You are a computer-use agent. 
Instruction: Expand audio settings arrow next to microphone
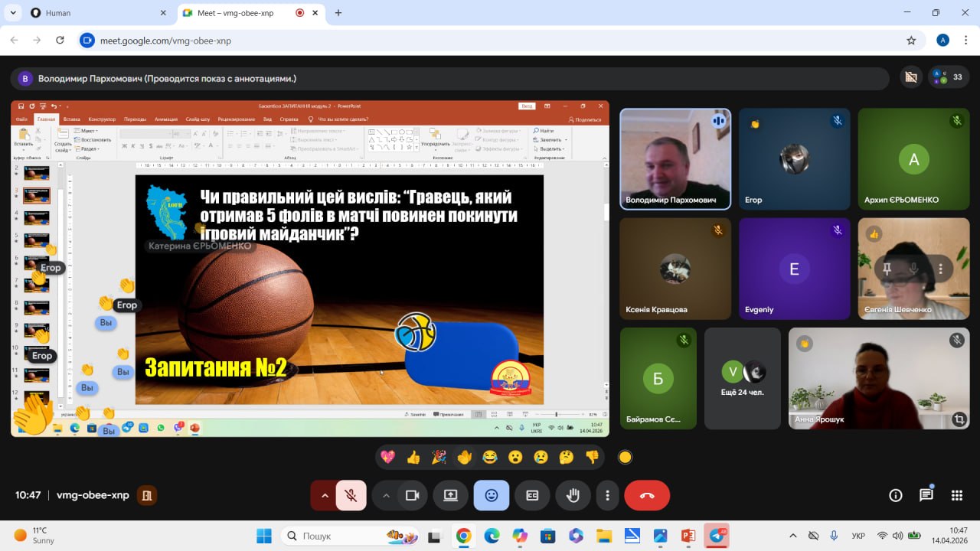pyautogui.click(x=325, y=495)
